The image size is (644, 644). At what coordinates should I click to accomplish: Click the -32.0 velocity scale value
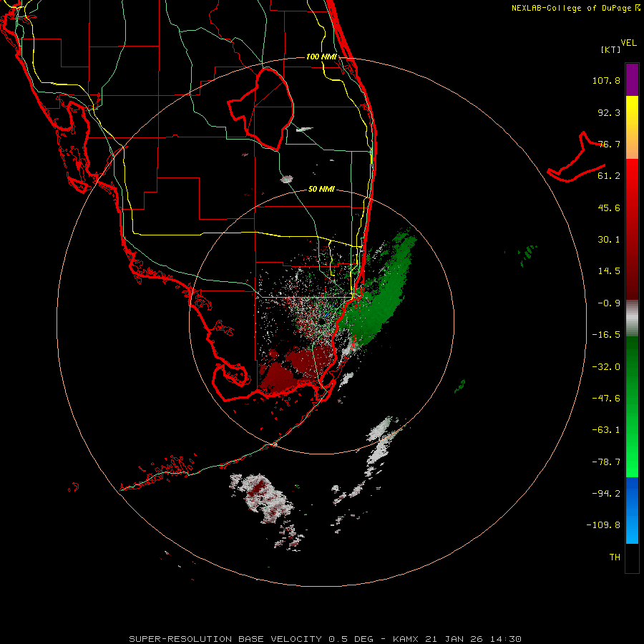606,367
